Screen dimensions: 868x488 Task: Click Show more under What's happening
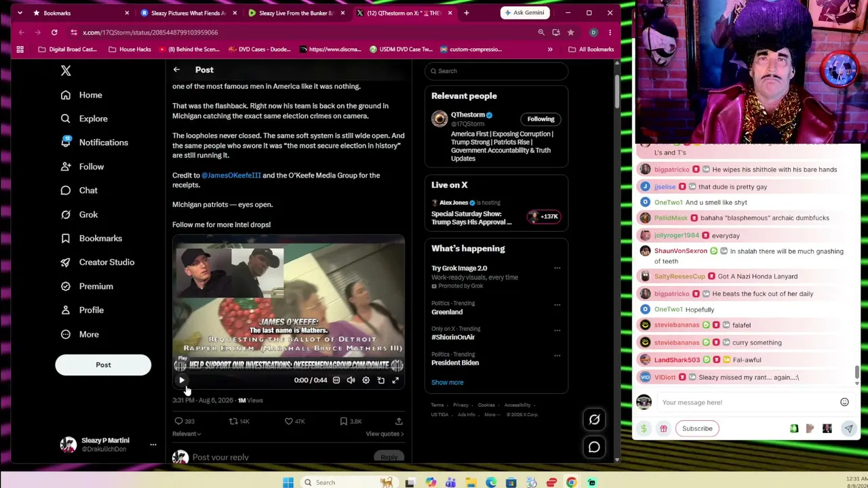click(x=448, y=382)
